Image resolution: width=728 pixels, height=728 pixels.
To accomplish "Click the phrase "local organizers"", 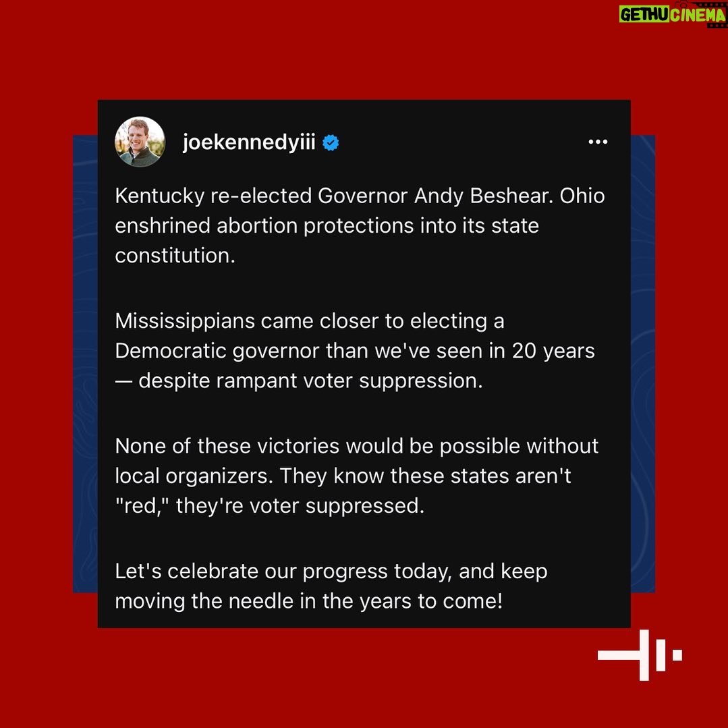I will click(x=194, y=476).
